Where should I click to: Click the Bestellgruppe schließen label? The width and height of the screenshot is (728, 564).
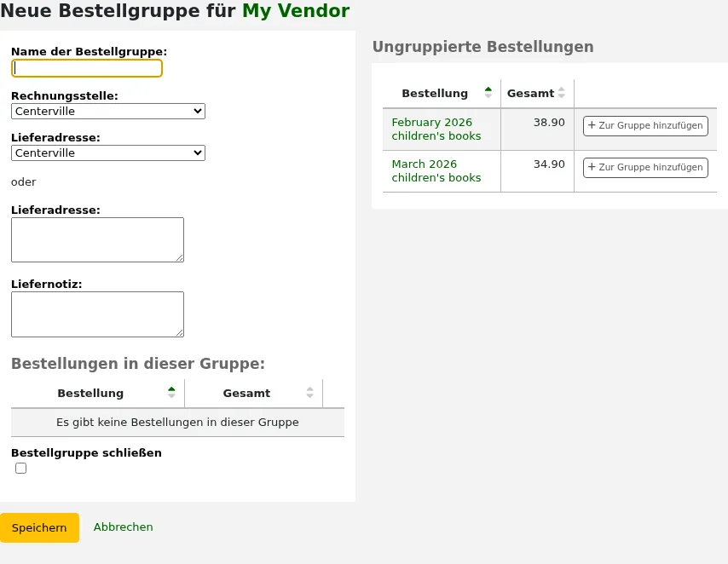tap(86, 453)
